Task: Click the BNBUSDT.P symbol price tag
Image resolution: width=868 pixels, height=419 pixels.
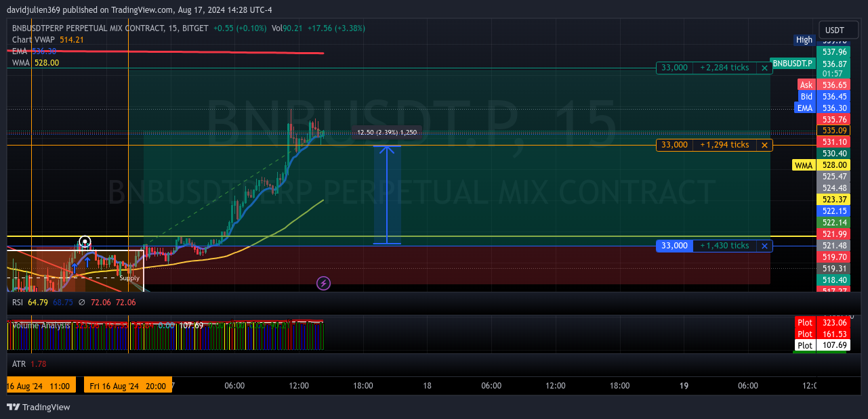Action: [793, 63]
